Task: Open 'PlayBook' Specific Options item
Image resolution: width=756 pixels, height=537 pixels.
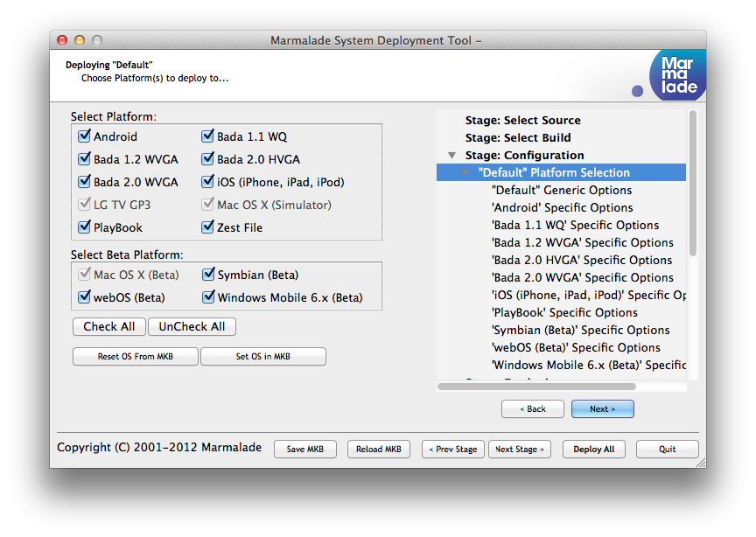Action: (564, 313)
